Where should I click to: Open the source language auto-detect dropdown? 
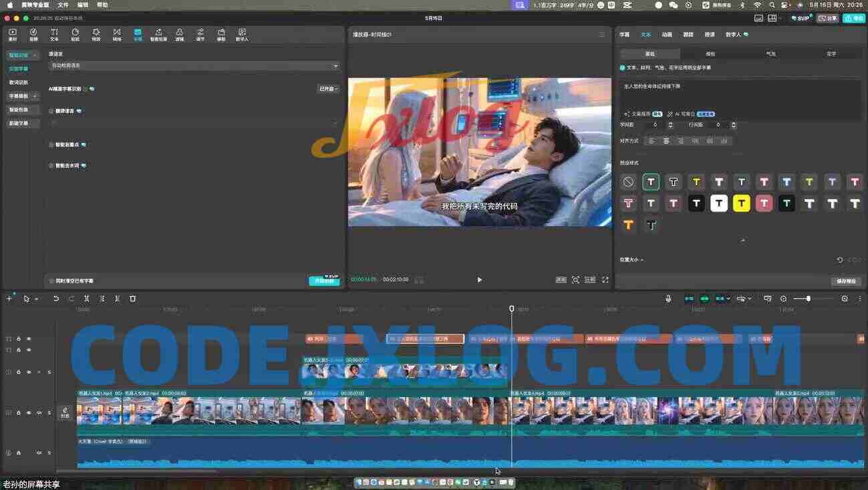pos(194,66)
